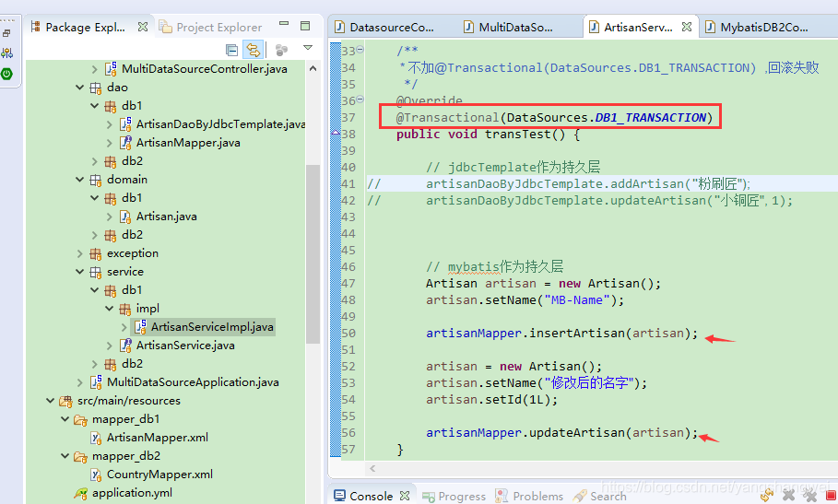This screenshot has height=504, width=838.
Task: Click Restore icon in left trim bar
Action: tap(6, 33)
